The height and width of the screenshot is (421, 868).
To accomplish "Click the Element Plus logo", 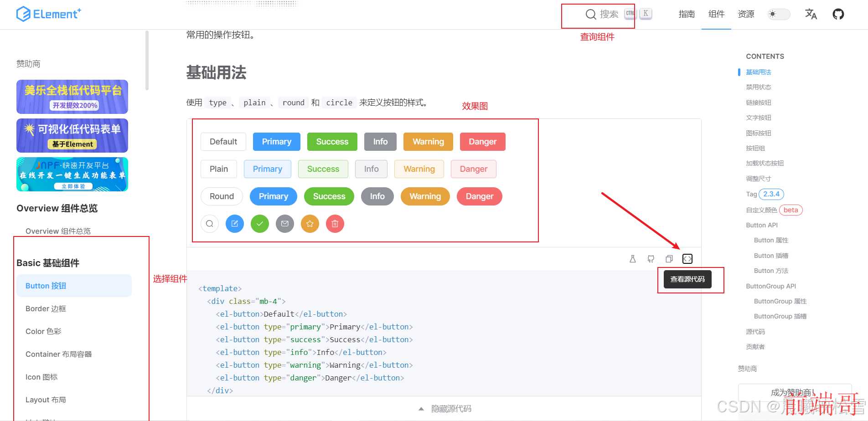I will click(x=48, y=14).
